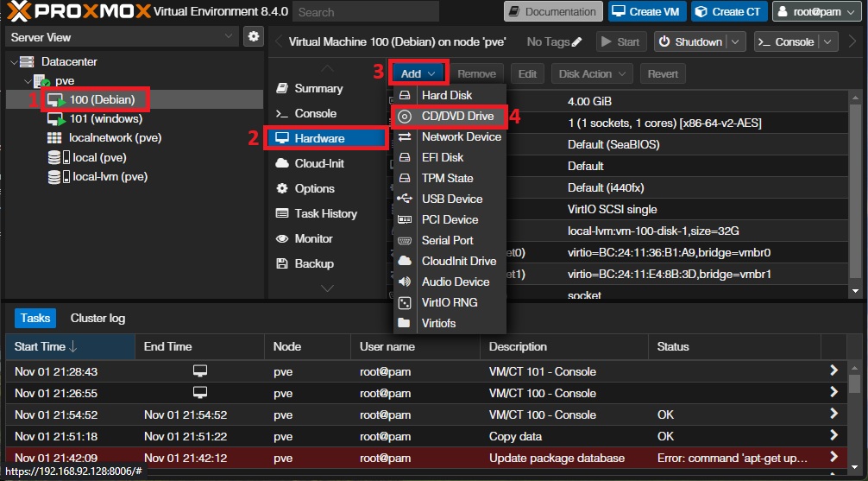Click the Datacenter icon in tree
Screen dimensions: 868x481
tap(27, 61)
